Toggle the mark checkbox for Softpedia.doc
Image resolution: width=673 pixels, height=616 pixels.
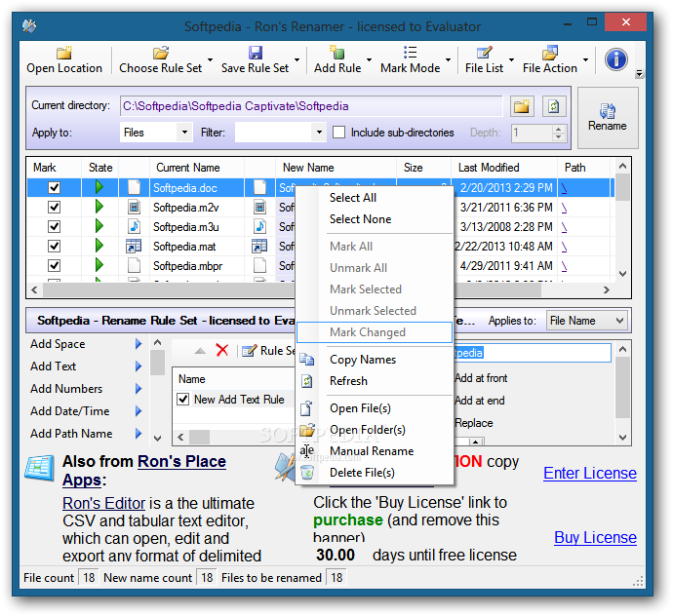pos(54,187)
